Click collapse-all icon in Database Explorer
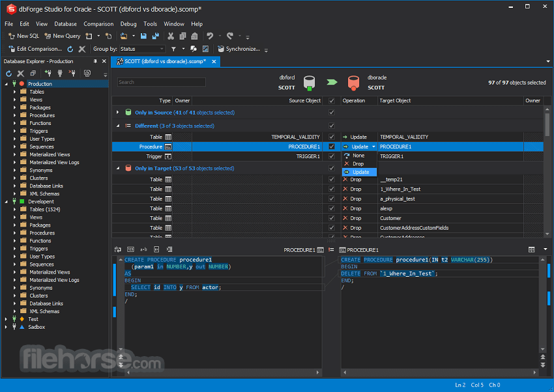This screenshot has width=554, height=392. tap(33, 74)
